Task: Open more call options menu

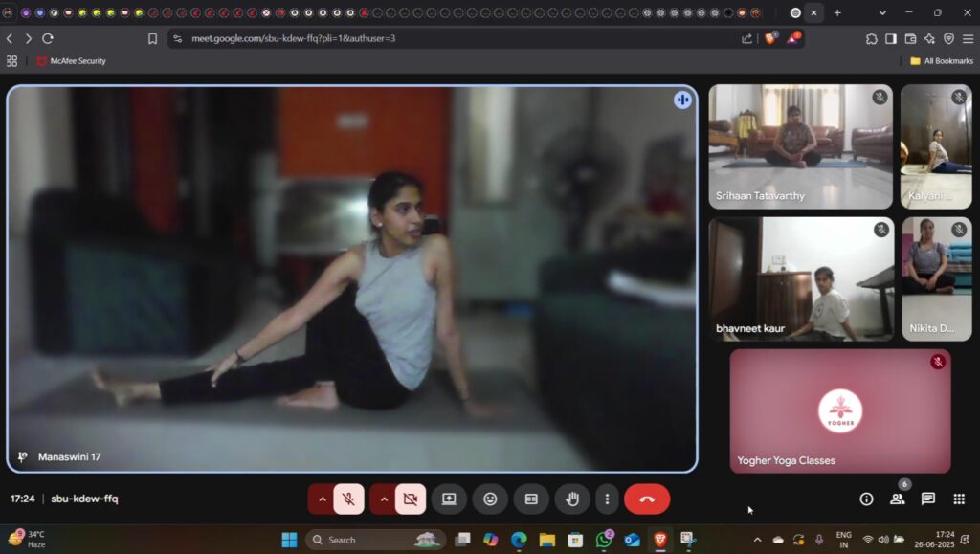Action: click(607, 499)
